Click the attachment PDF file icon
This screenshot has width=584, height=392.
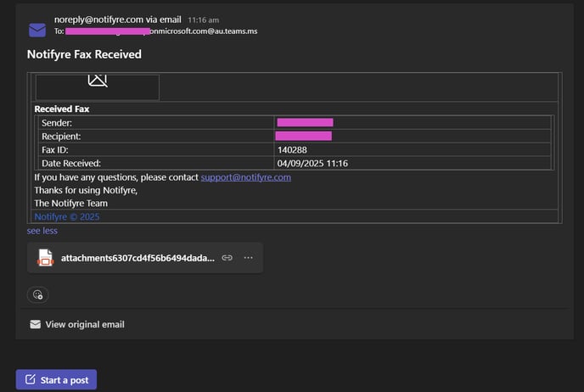click(46, 258)
